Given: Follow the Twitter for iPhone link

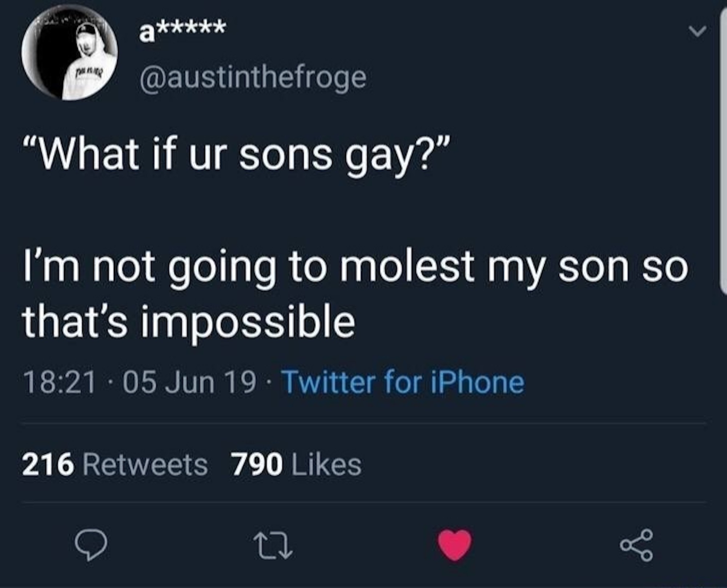Looking at the screenshot, I should click(x=403, y=383).
